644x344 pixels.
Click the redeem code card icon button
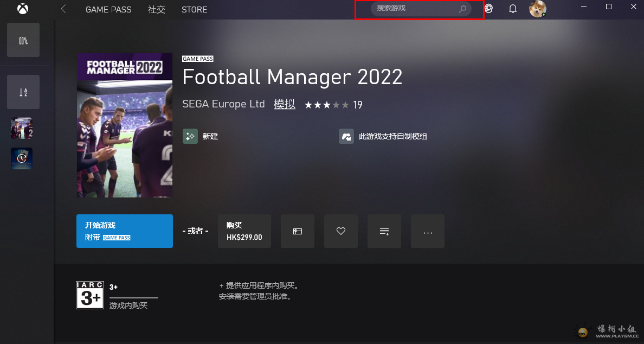click(x=298, y=231)
